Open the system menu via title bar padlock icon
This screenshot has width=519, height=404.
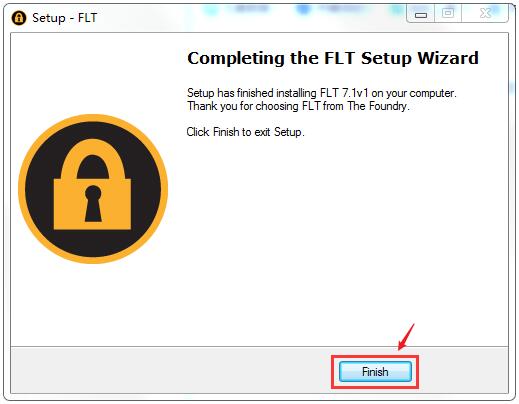19,18
